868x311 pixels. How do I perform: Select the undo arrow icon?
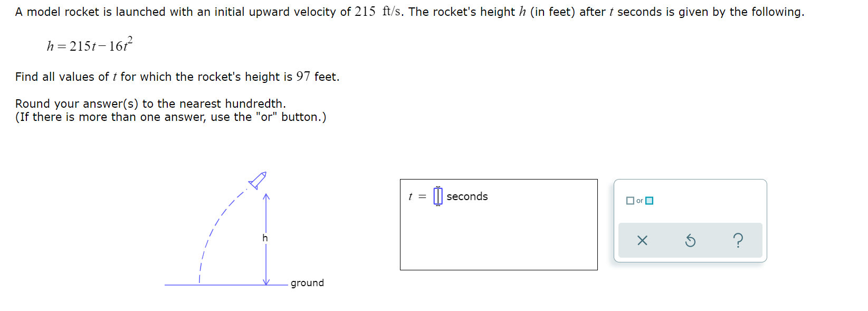(x=690, y=240)
